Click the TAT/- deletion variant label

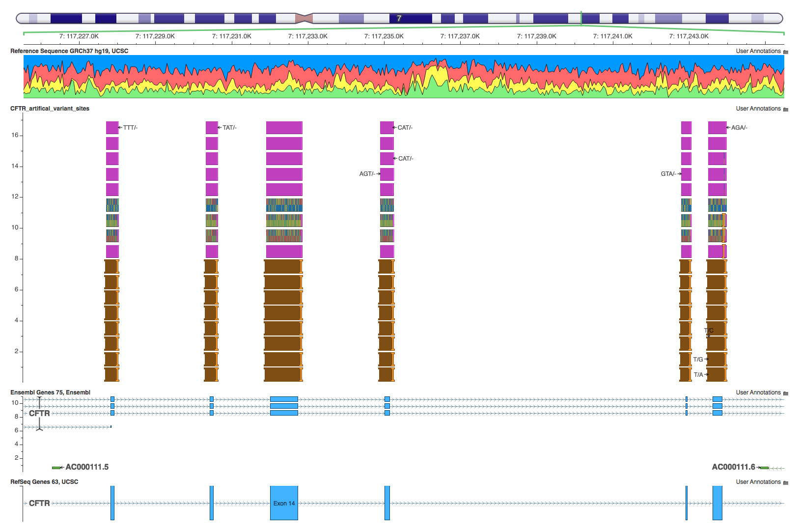click(229, 128)
